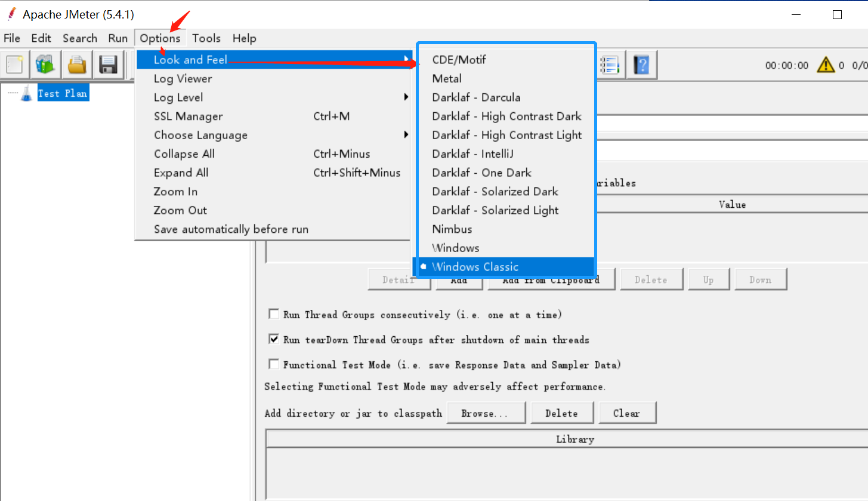Choose Collapse All menu entry
The image size is (868, 501).
274,154
